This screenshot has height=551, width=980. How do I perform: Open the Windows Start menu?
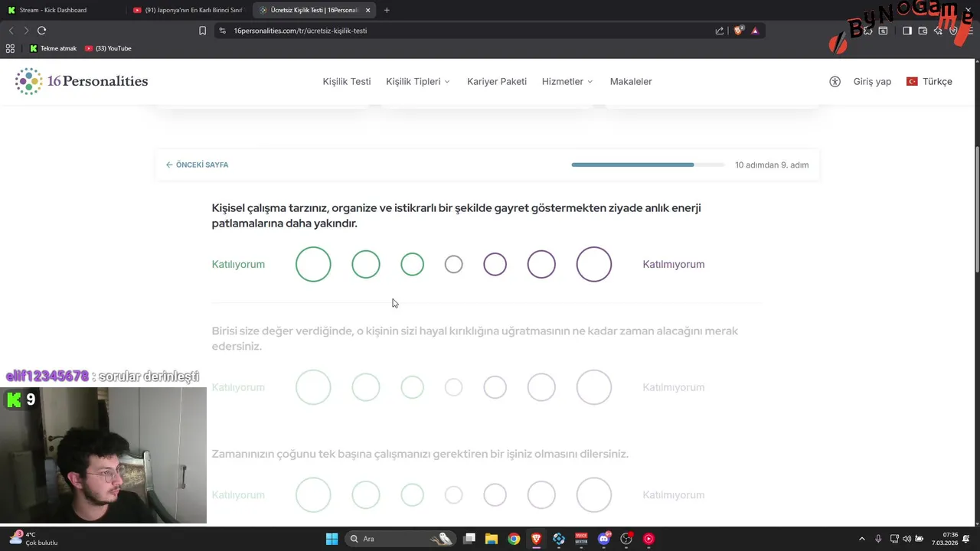(332, 539)
